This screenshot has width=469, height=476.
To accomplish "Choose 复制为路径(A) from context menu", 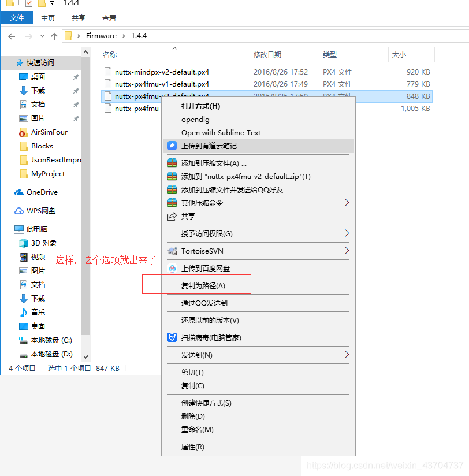I will coord(258,286).
